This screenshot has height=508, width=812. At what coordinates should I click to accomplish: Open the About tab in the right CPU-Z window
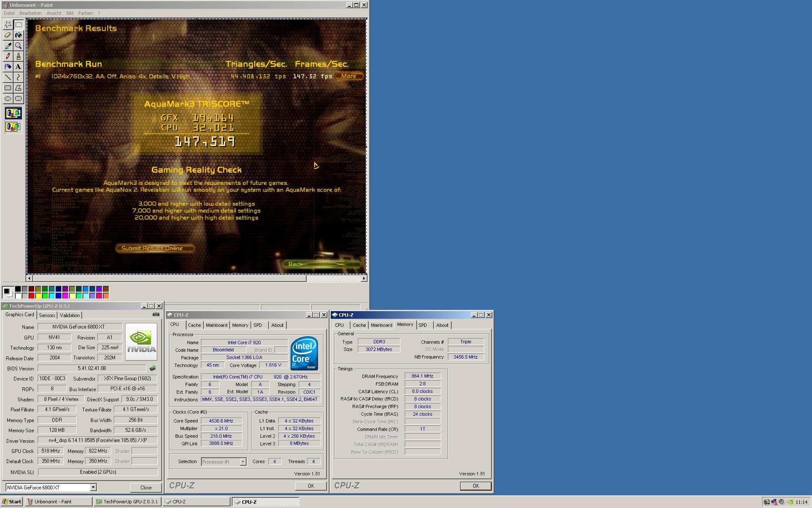coord(442,325)
